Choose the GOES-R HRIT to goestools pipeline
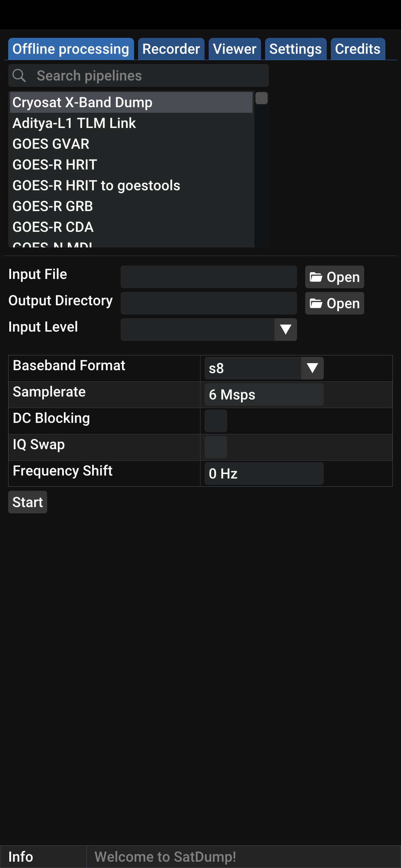 click(97, 185)
